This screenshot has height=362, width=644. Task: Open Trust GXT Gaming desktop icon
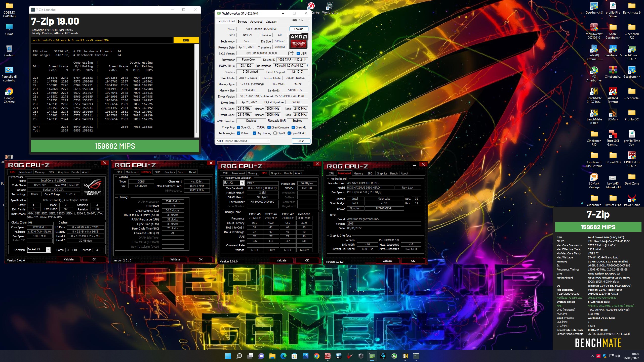[x=613, y=138]
